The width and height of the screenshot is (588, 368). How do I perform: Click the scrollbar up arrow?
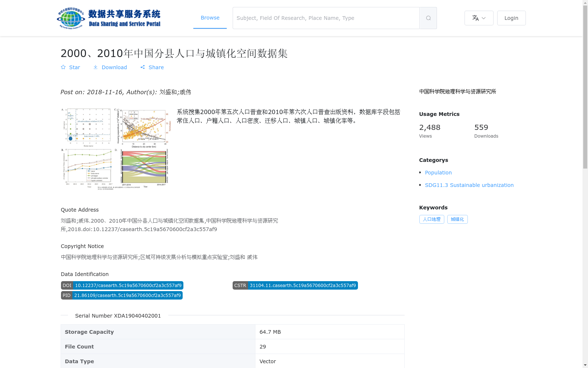point(585,3)
